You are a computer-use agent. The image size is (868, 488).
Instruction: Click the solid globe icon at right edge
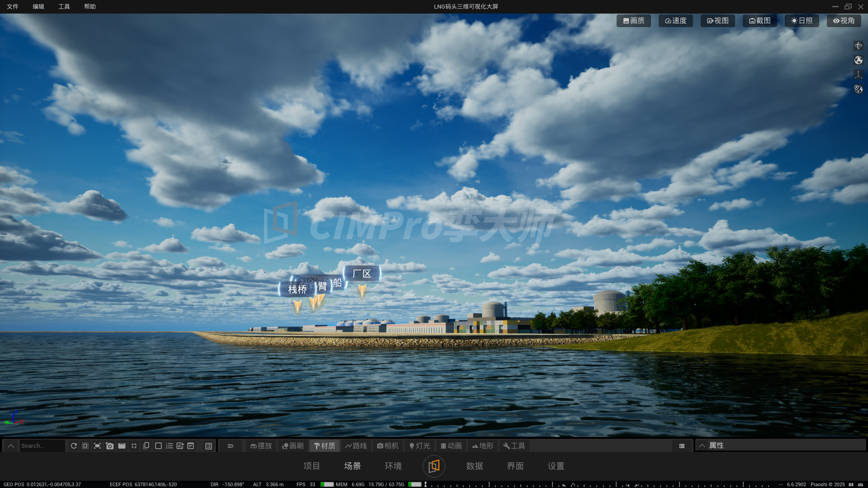[858, 60]
